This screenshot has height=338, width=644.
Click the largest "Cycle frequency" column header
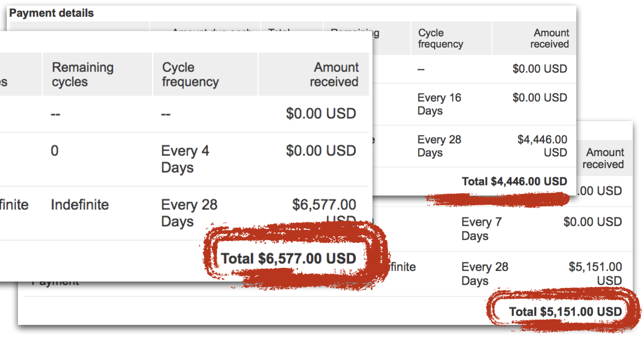pyautogui.click(x=190, y=74)
